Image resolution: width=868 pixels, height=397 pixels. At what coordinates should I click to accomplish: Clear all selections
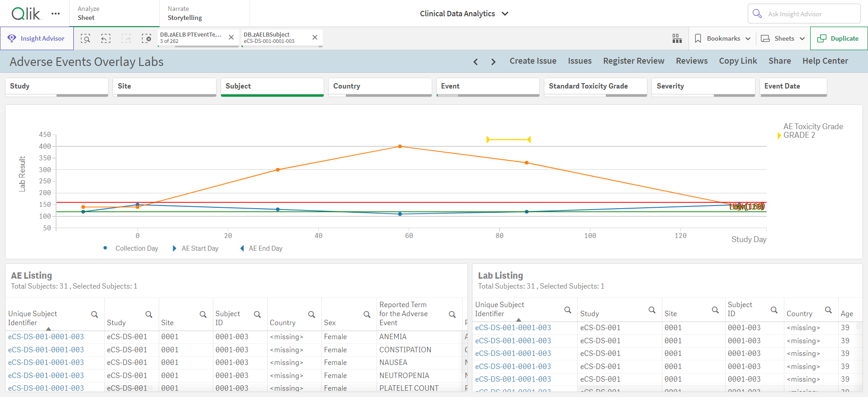pos(146,38)
